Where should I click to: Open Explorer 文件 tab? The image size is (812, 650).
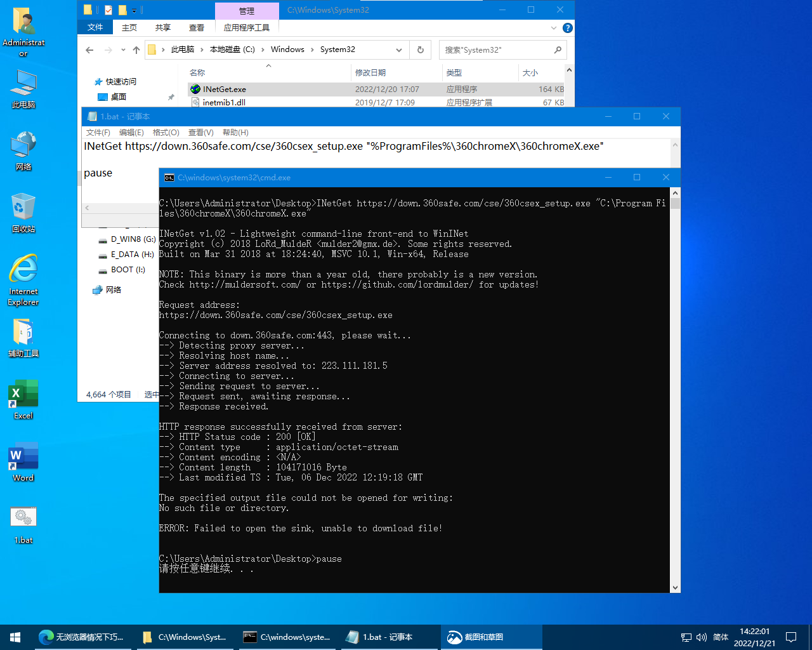point(95,27)
